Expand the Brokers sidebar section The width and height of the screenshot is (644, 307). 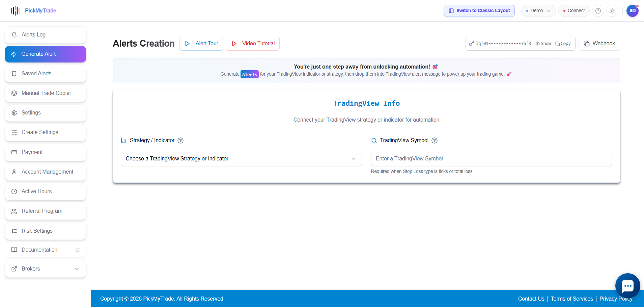pos(45,268)
